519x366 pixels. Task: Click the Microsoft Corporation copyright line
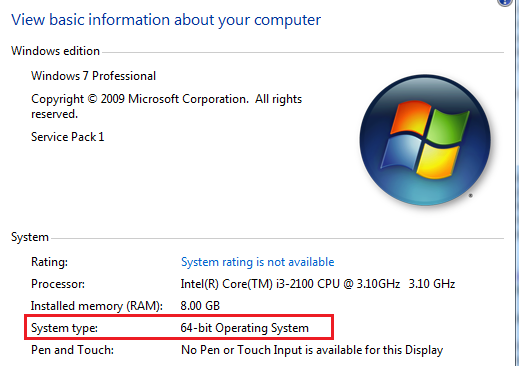pyautogui.click(x=166, y=106)
